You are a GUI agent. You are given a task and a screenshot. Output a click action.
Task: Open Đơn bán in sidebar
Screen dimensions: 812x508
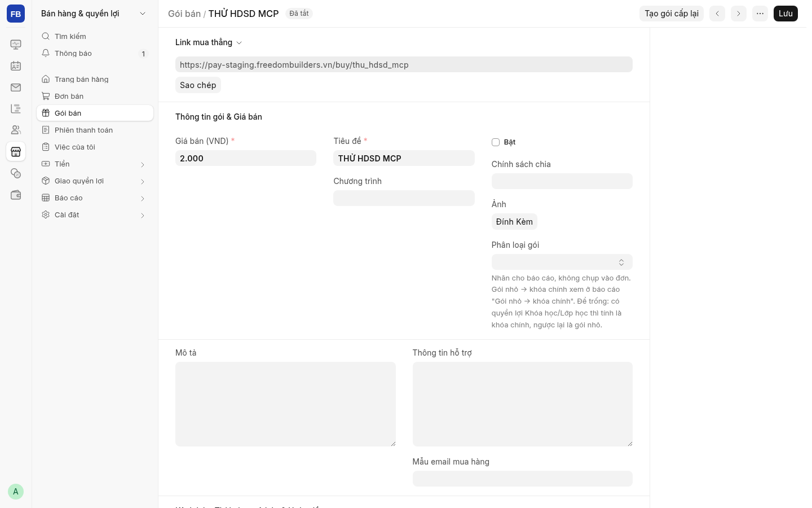95,97
